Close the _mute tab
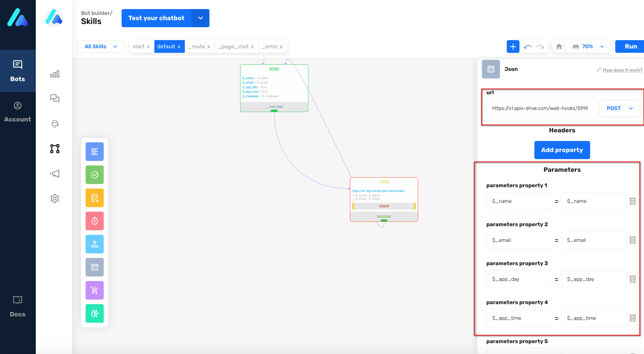 [x=209, y=47]
